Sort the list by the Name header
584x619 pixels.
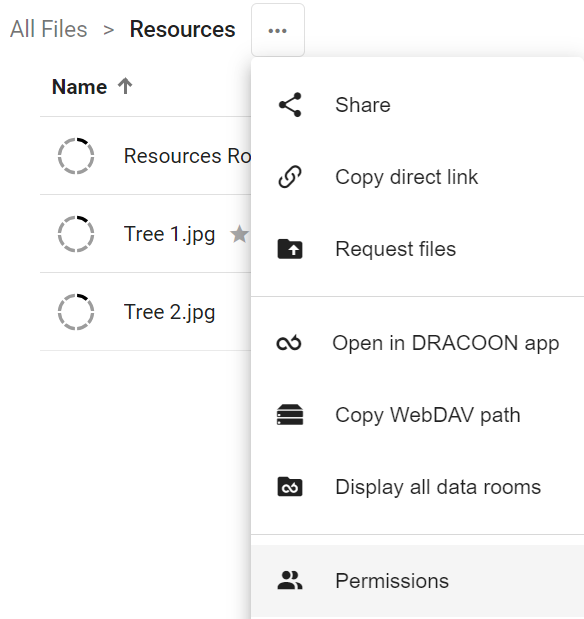pyautogui.click(x=79, y=87)
